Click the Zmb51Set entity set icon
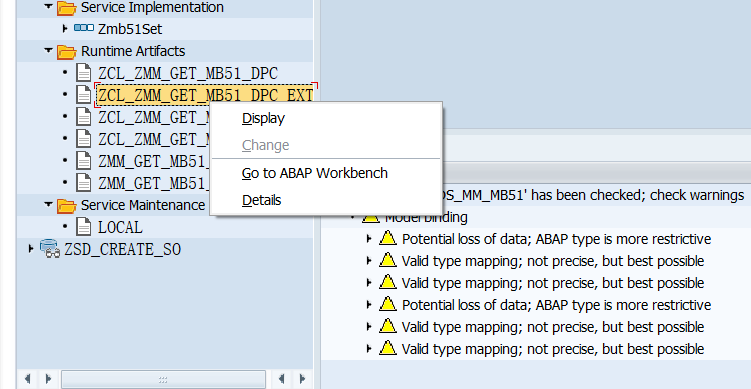751x389 pixels. 84,28
